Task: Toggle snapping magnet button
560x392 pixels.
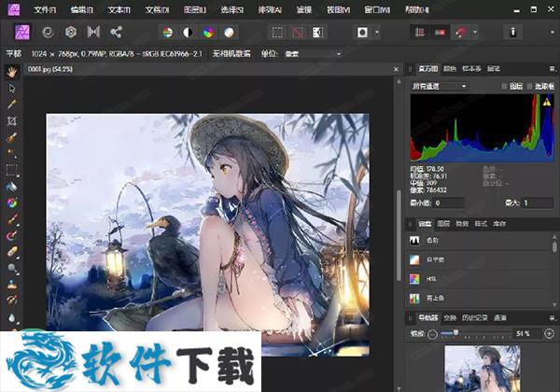Action: (460, 33)
